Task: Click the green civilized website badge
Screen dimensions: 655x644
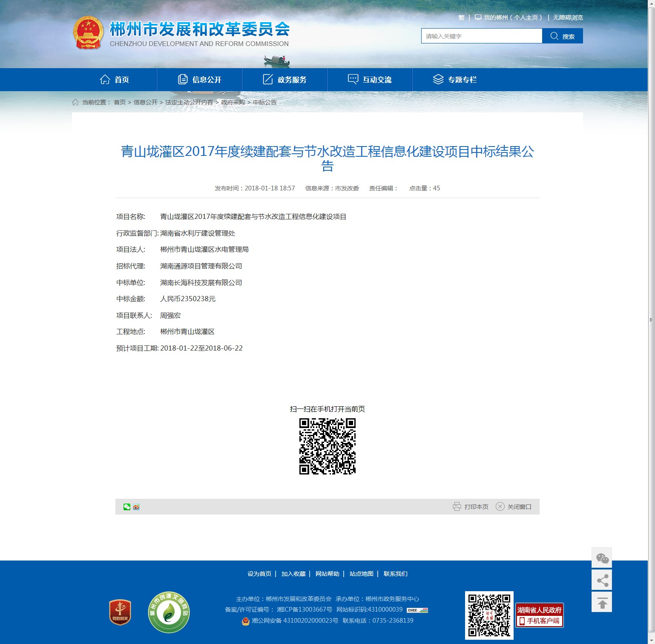Action: 169,612
